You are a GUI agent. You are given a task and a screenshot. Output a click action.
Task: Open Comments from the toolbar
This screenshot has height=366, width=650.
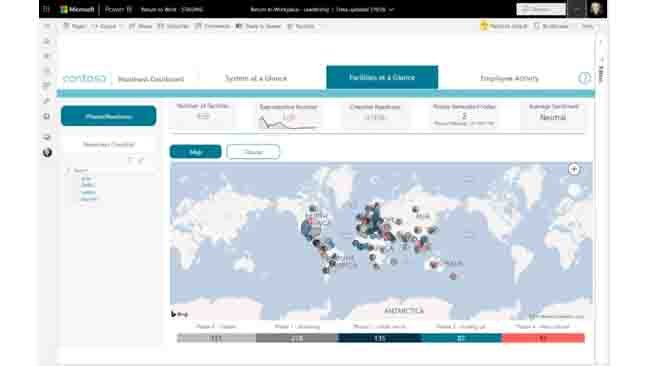212,26
